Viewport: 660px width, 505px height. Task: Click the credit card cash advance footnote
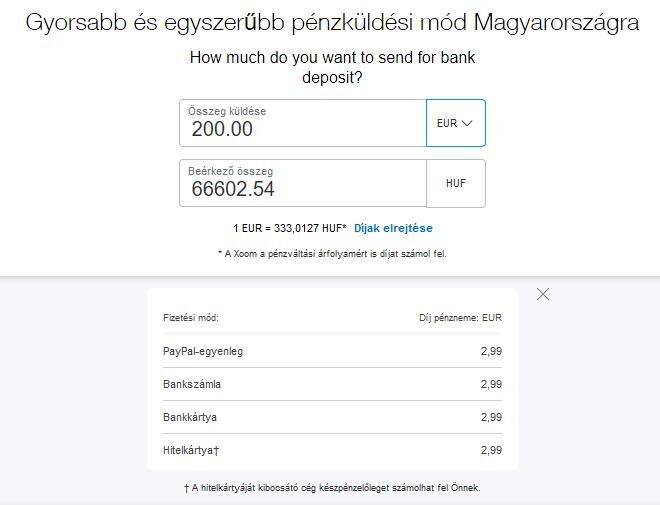point(332,488)
